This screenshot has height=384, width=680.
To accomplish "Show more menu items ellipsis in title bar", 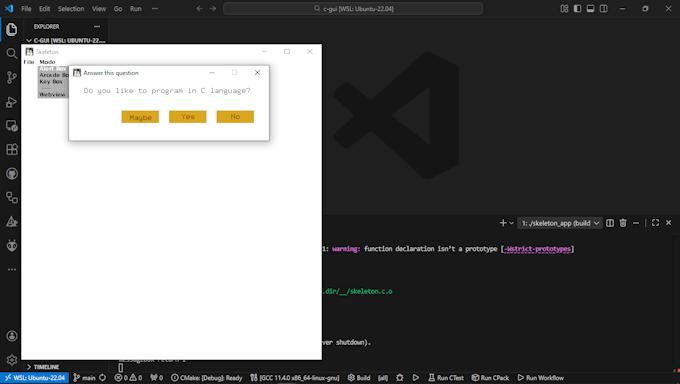I will (x=155, y=9).
